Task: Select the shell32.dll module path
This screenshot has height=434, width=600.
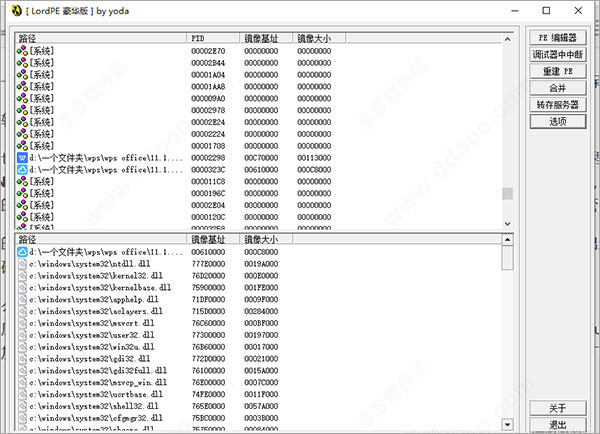Action: pos(94,406)
